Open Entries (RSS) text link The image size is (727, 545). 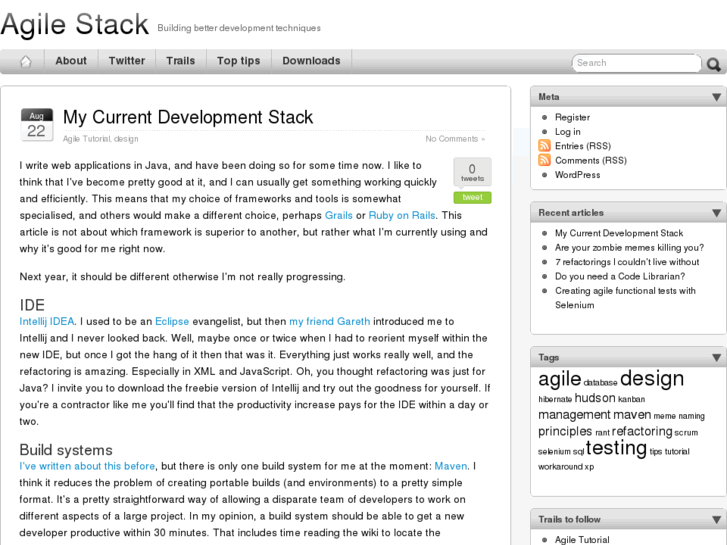tap(583, 146)
